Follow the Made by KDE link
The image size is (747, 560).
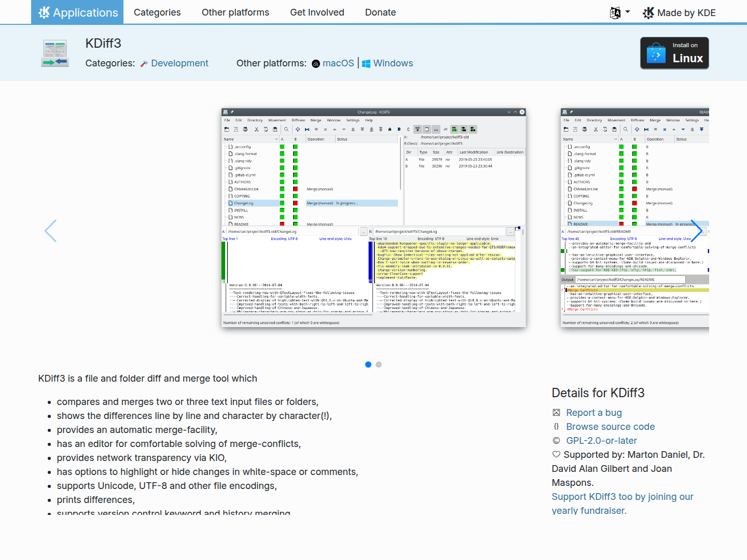[x=679, y=12]
